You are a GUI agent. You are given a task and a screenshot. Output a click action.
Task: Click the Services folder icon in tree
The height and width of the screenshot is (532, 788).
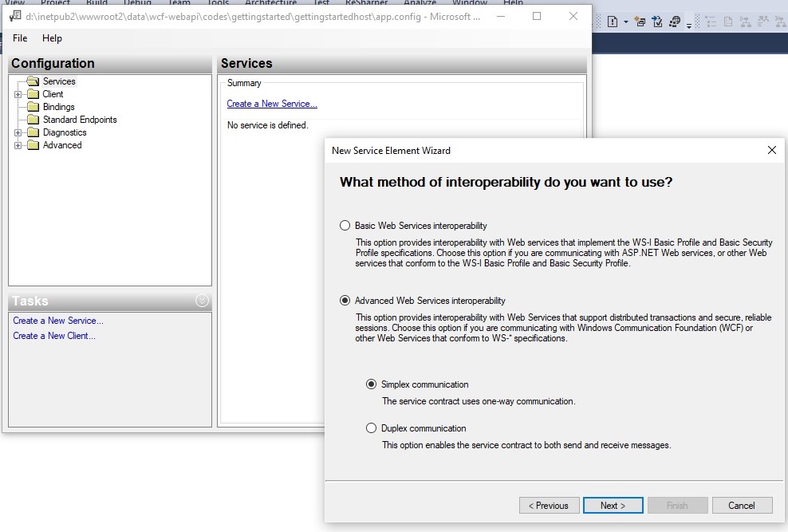click(x=32, y=81)
